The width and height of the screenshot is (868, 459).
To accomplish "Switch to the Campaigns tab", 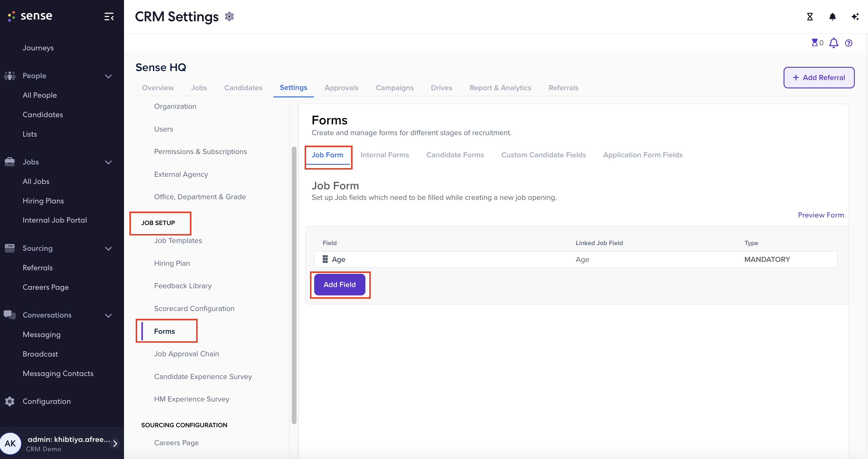I will click(394, 87).
